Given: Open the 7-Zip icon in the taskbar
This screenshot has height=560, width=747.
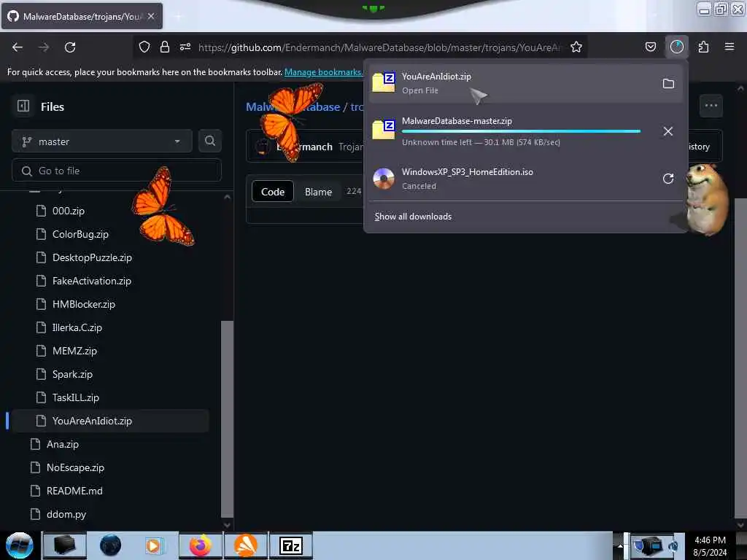Looking at the screenshot, I should 291,545.
